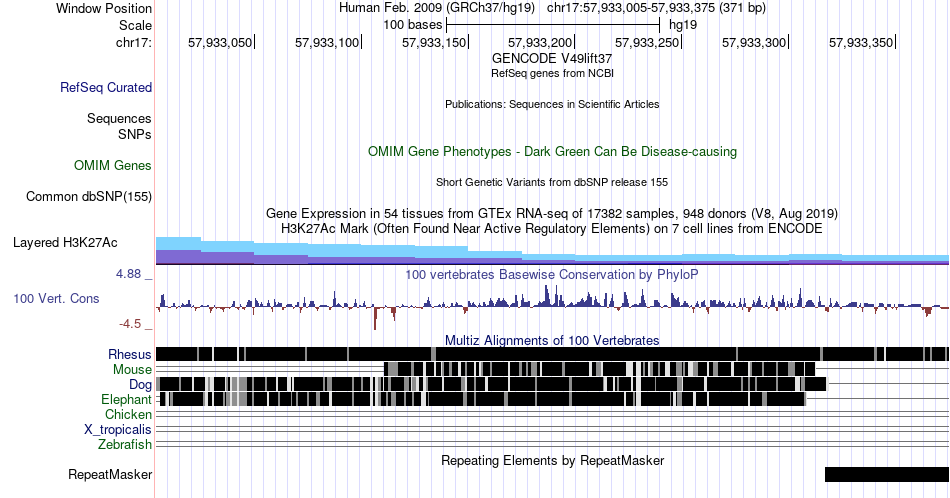
Task: Click the chr17:57,933,005-57,933,375 position text
Action: click(x=656, y=8)
